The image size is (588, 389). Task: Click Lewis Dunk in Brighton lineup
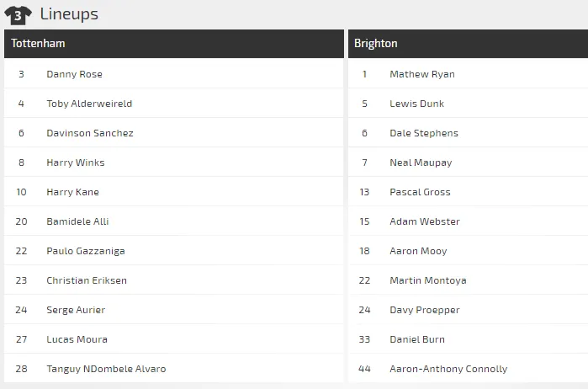pos(417,104)
